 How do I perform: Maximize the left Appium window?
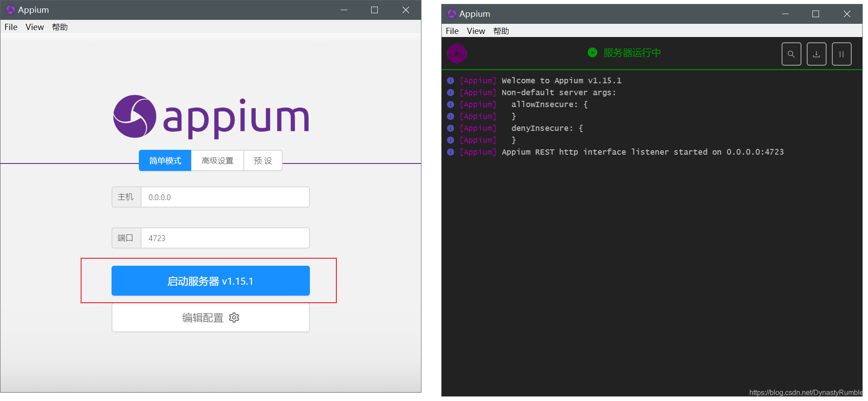(x=375, y=10)
